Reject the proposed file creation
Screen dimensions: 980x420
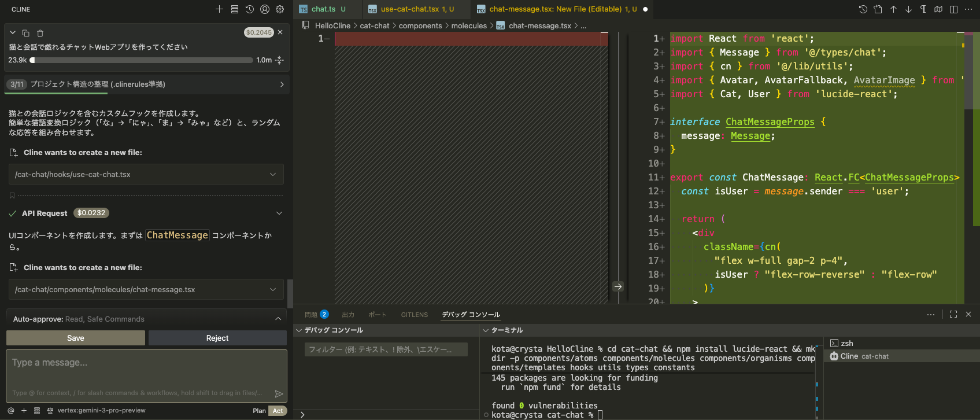click(x=217, y=338)
